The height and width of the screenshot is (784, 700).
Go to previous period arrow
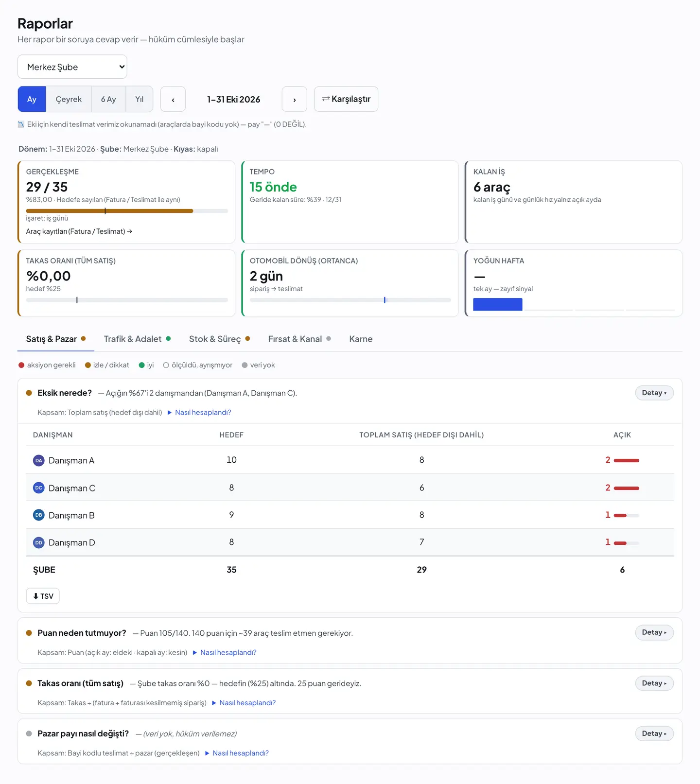point(173,99)
